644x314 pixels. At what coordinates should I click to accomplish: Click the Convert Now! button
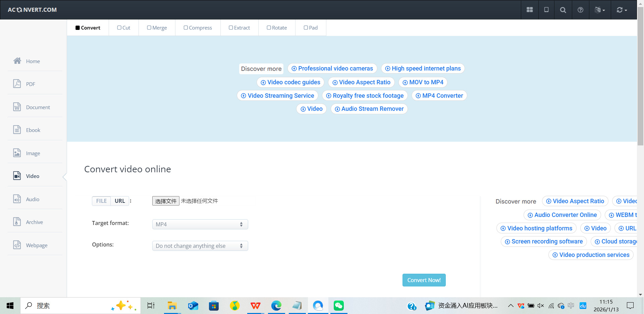pyautogui.click(x=424, y=280)
